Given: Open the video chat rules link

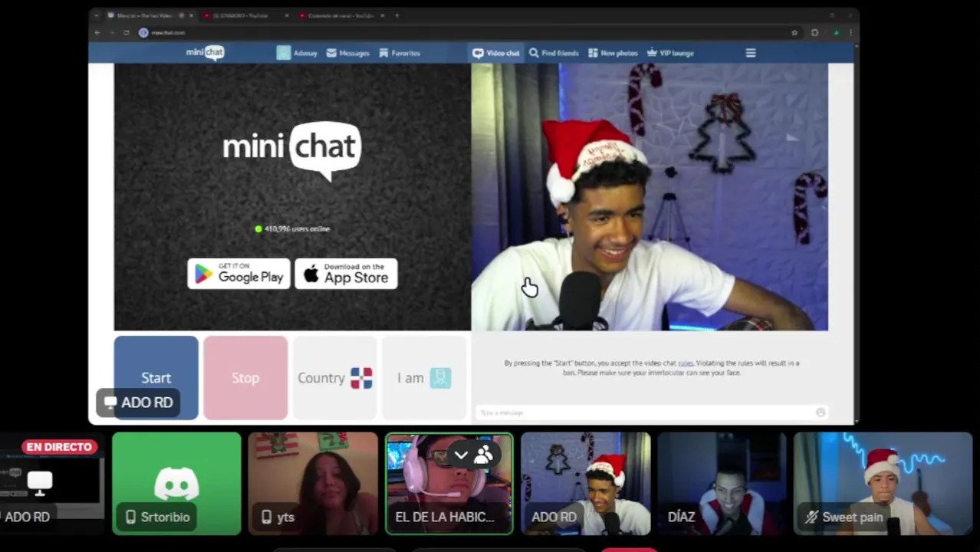Looking at the screenshot, I should (686, 363).
